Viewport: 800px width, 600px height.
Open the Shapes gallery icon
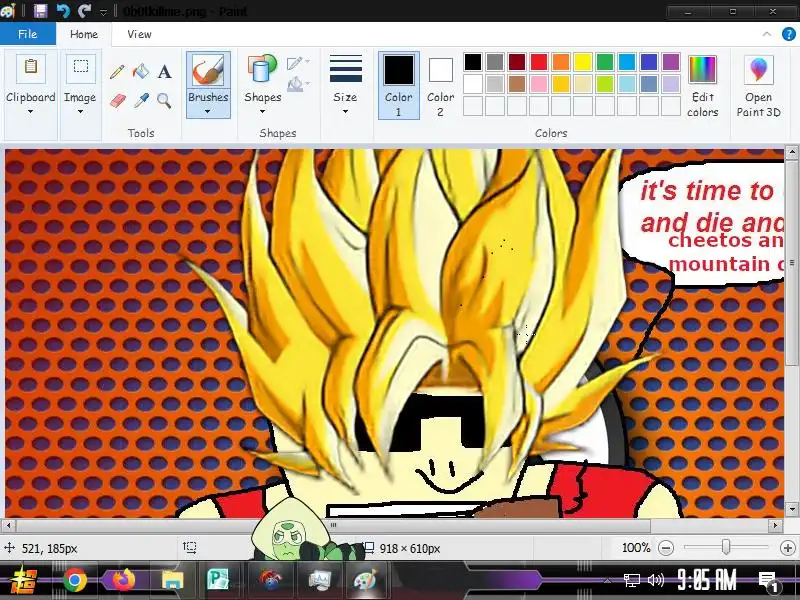tap(262, 70)
